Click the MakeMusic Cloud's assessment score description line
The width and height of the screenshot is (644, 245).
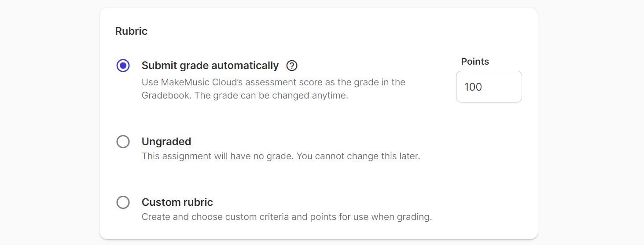tap(273, 82)
